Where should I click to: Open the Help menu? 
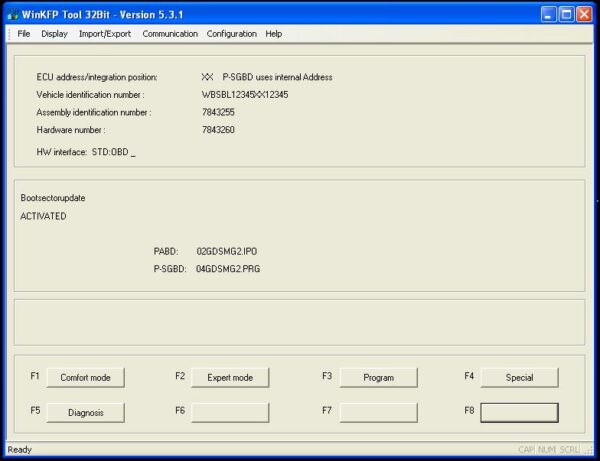pyautogui.click(x=274, y=34)
